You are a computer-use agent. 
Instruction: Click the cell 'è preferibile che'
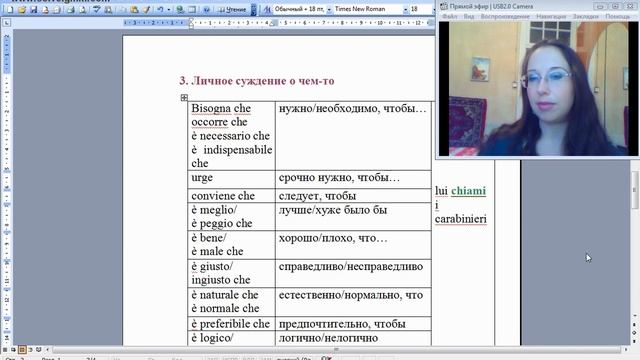(x=231, y=324)
